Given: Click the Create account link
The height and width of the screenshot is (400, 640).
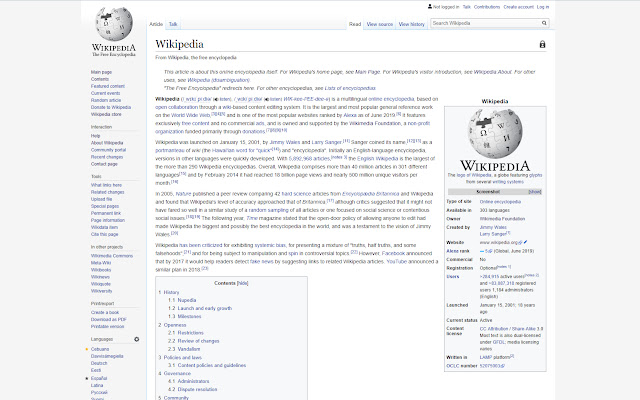Looking at the screenshot, I should pos(518,7).
